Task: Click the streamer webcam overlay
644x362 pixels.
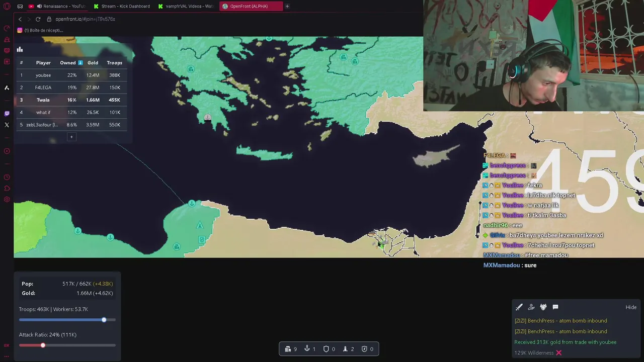Action: (x=533, y=55)
